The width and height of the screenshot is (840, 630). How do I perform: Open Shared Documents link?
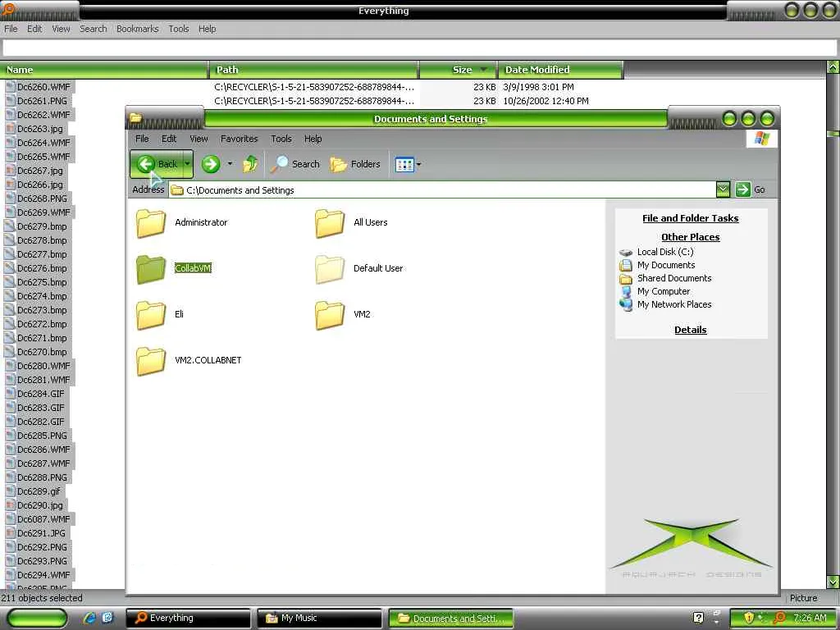(674, 278)
